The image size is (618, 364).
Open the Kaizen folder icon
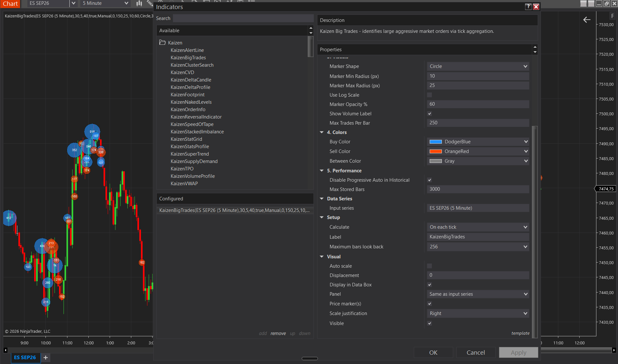(x=162, y=43)
